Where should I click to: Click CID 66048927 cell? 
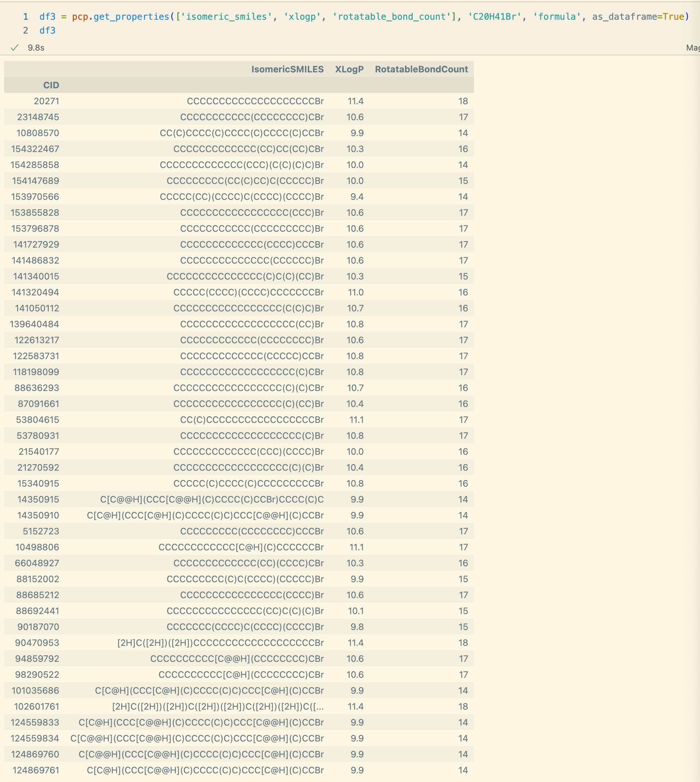click(x=37, y=563)
